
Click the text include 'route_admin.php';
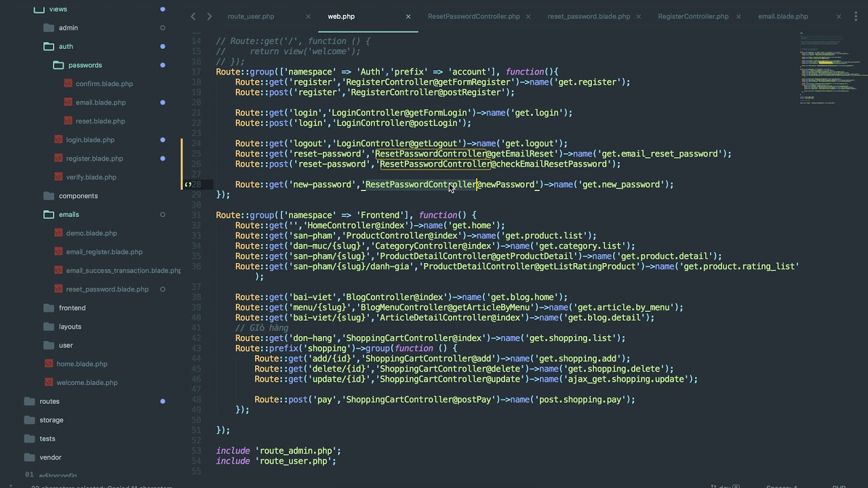[279, 451]
